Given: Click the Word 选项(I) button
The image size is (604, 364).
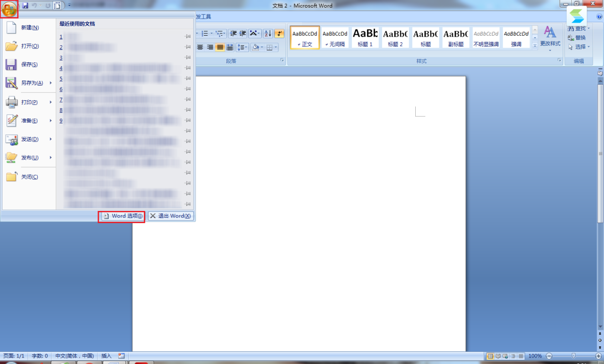Looking at the screenshot, I should coord(122,216).
